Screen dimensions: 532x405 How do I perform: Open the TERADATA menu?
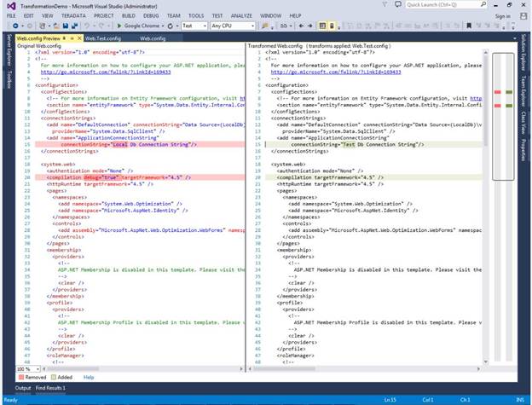click(x=73, y=16)
